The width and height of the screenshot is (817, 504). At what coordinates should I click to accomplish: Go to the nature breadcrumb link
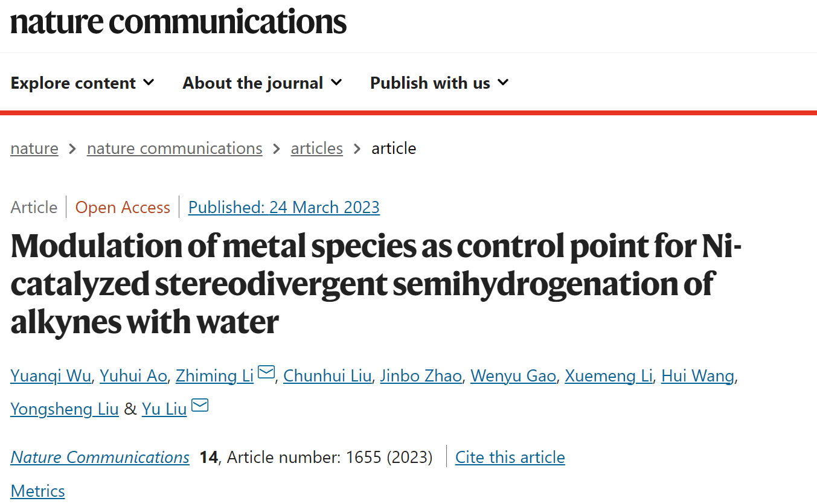34,148
